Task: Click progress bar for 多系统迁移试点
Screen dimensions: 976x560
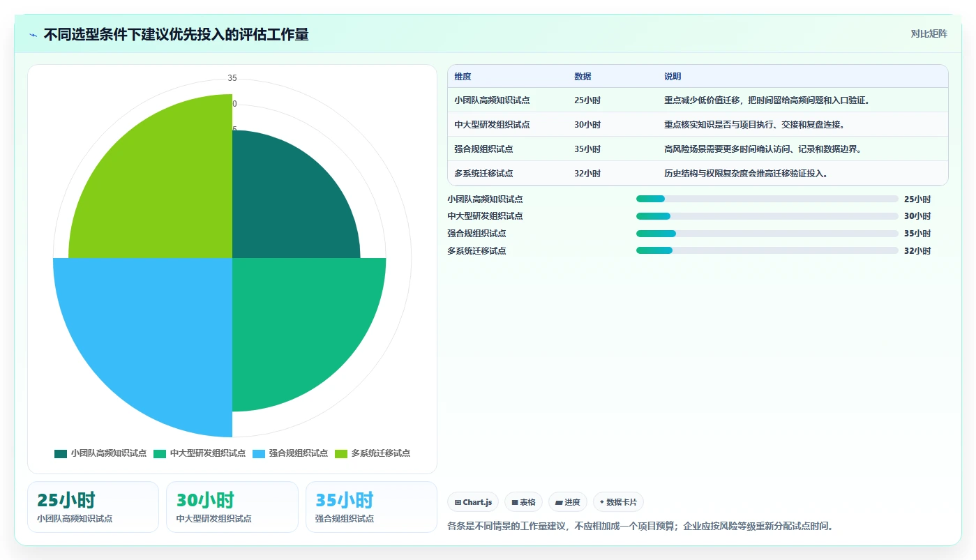Action: point(767,250)
